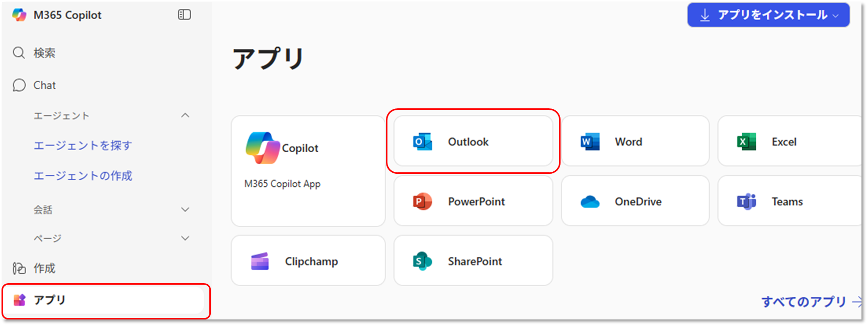This screenshot has height=326, width=868.
Task: Open the PowerPoint app tile
Action: [x=473, y=201]
